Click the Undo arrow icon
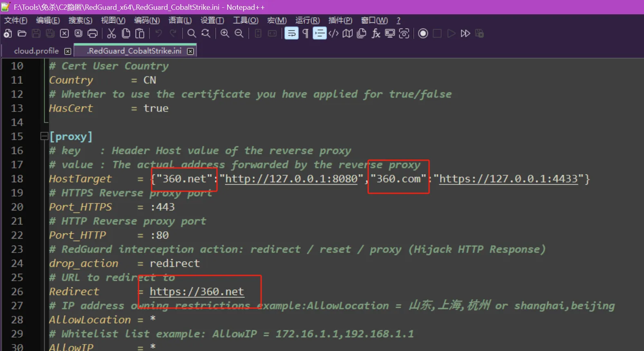The image size is (644, 351). coord(159,34)
